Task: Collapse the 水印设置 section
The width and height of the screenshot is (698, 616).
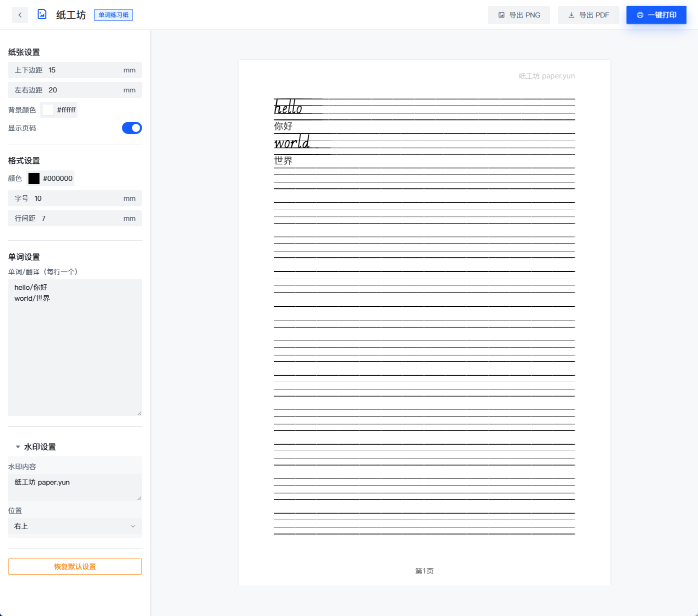Action: [x=18, y=447]
